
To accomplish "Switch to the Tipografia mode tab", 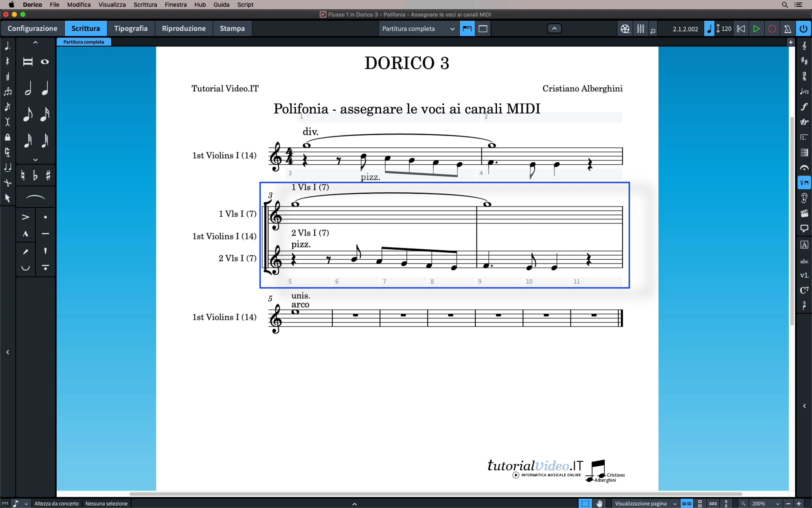I will click(131, 28).
